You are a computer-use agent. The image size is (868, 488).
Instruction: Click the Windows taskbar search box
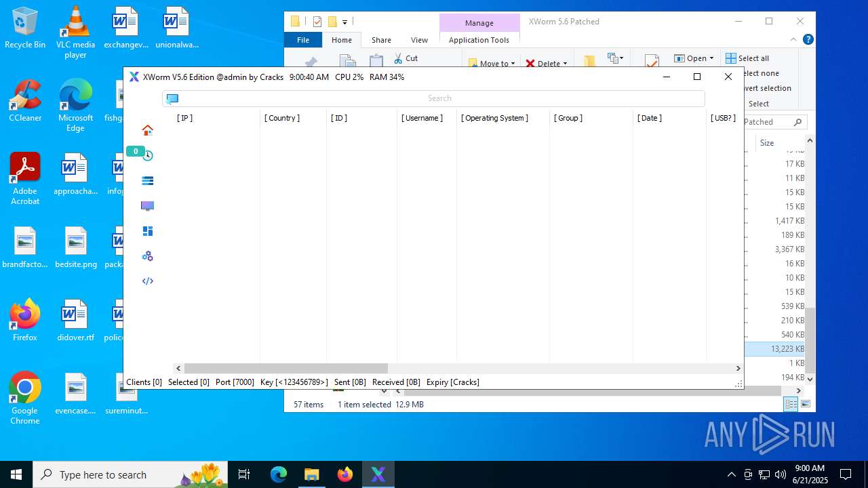[x=132, y=474]
